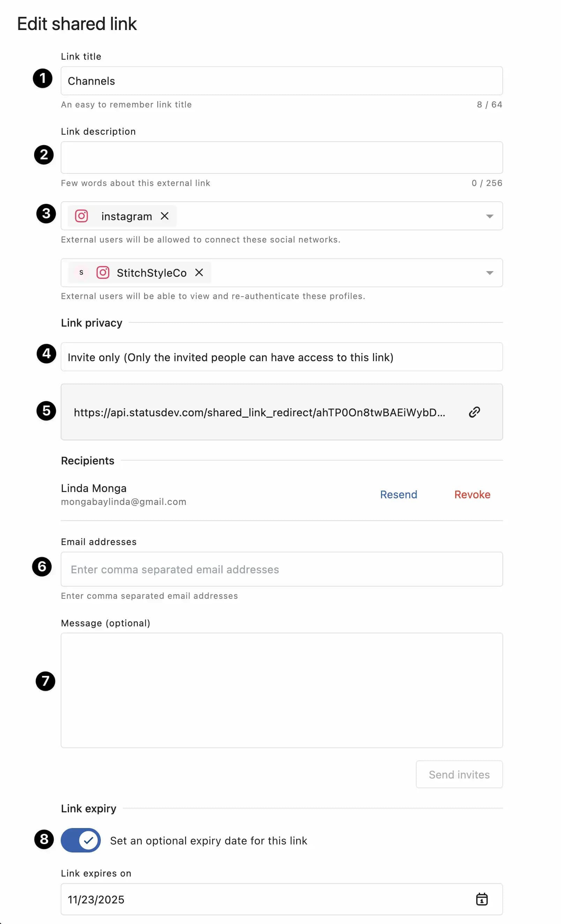The image size is (561, 924).
Task: Click the Instagram logo in networks field
Action: [x=81, y=216]
